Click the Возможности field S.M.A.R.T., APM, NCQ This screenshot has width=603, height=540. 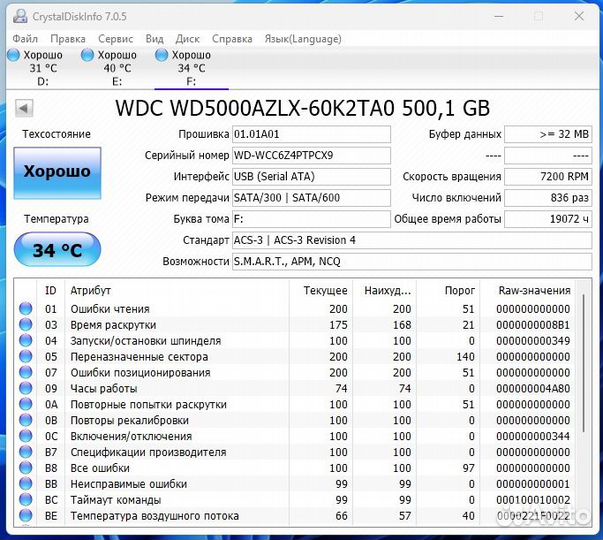coord(412,262)
